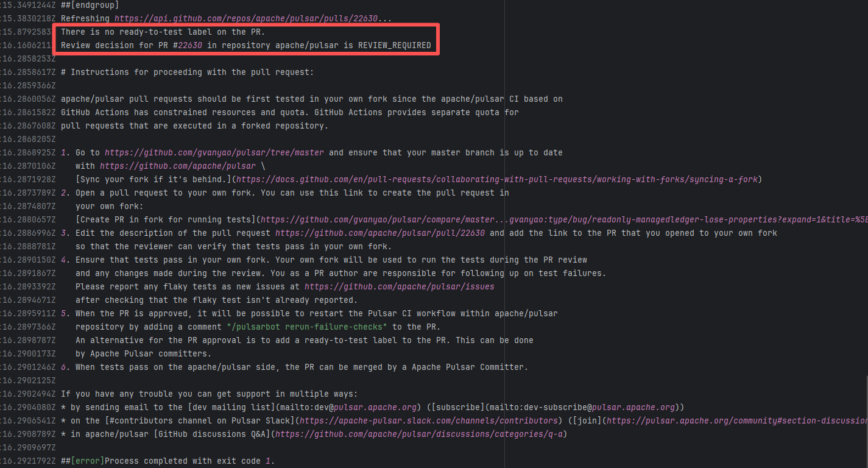Image resolution: width=868 pixels, height=468 pixels.
Task: Open the gvanyao/pulsar tree/master link
Action: click(x=214, y=152)
